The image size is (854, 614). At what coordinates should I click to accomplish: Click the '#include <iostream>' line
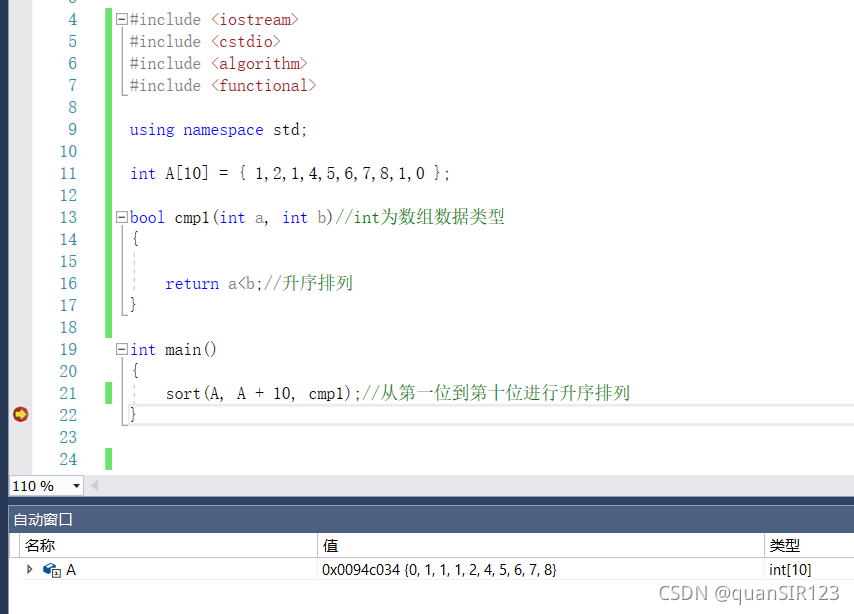click(x=214, y=20)
